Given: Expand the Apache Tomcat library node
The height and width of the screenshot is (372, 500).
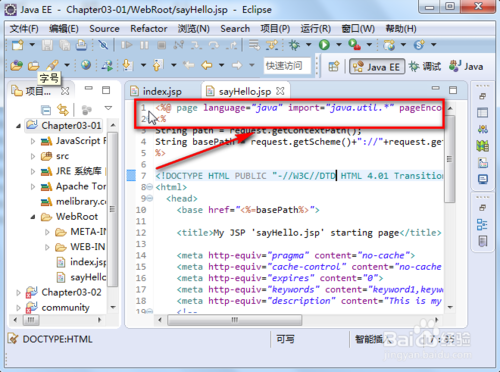Looking at the screenshot, I should tap(33, 186).
